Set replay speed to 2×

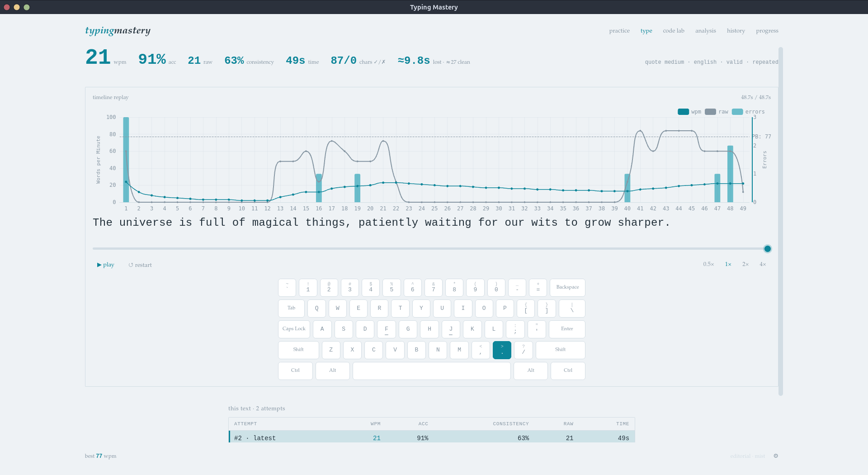pyautogui.click(x=745, y=264)
